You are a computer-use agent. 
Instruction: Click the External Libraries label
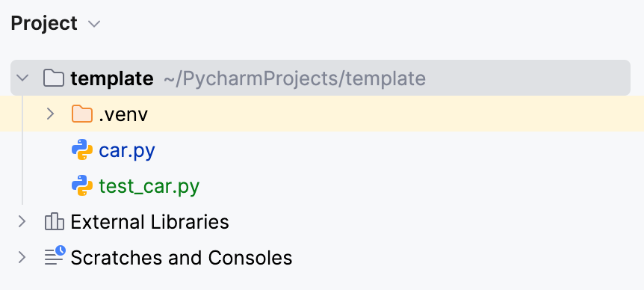(149, 222)
